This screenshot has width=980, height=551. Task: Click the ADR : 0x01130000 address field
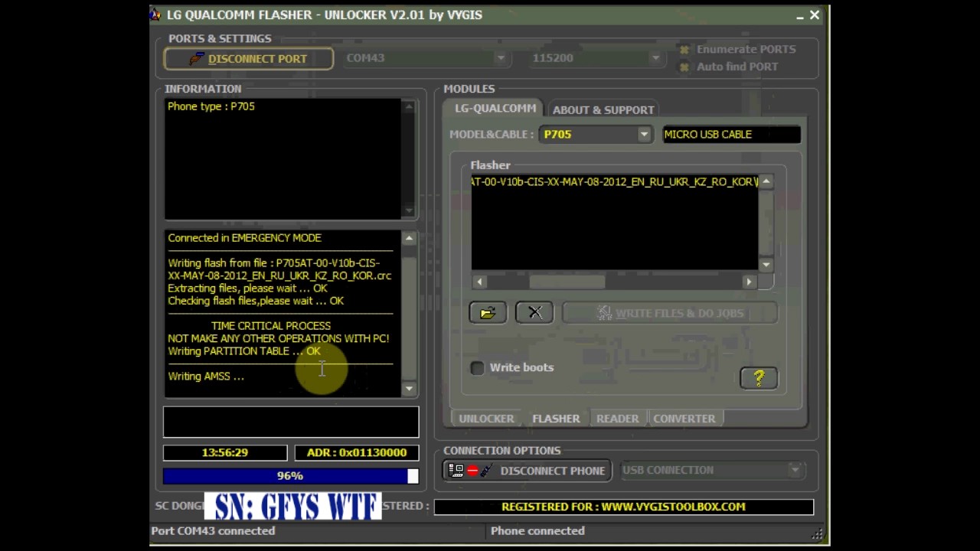(x=357, y=453)
